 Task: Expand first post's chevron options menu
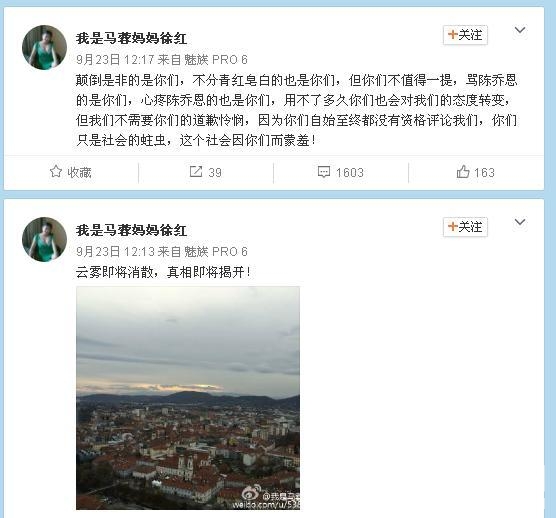click(x=520, y=30)
